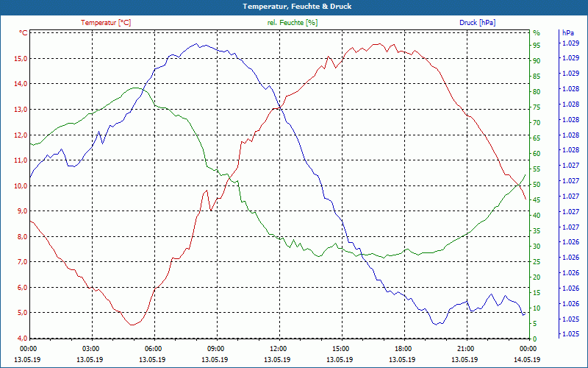Image resolution: width=588 pixels, height=368 pixels.
Task: Click the hPa unit label on pressure axis
Action: tap(568, 33)
